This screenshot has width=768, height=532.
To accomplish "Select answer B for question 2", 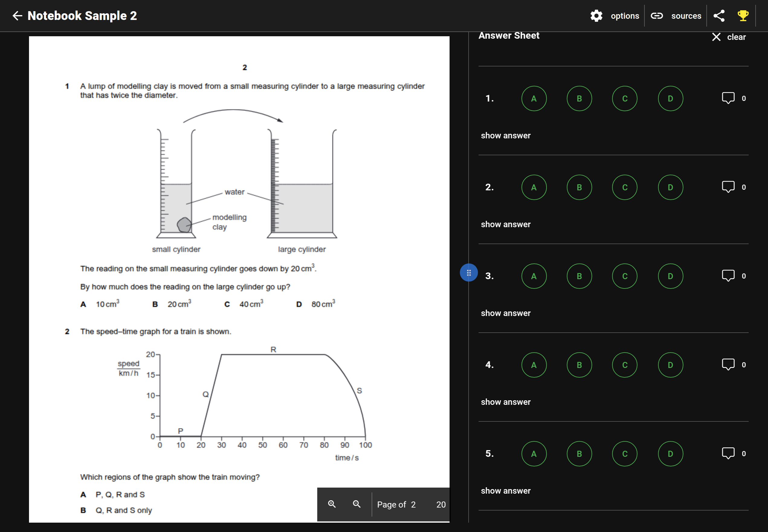I will click(x=579, y=187).
